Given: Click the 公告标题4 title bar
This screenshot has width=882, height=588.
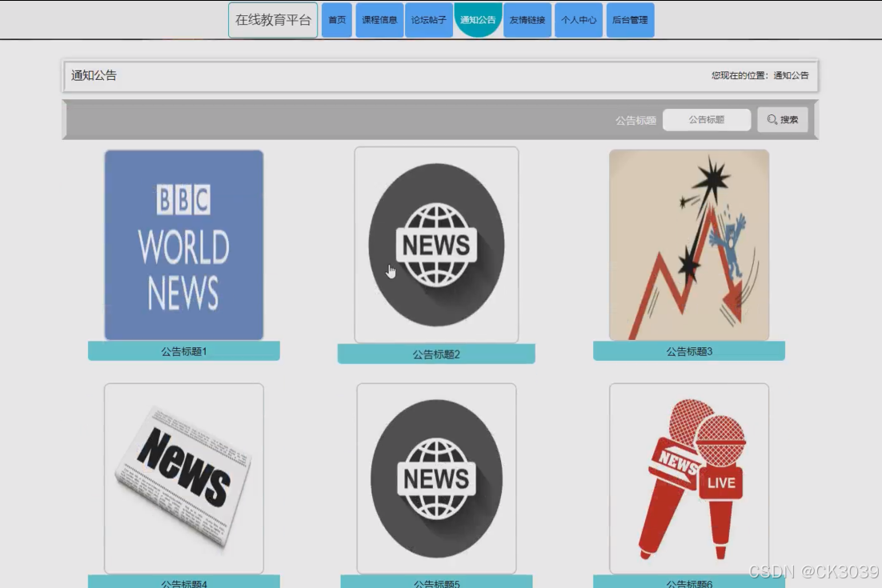Looking at the screenshot, I should click(x=184, y=582).
